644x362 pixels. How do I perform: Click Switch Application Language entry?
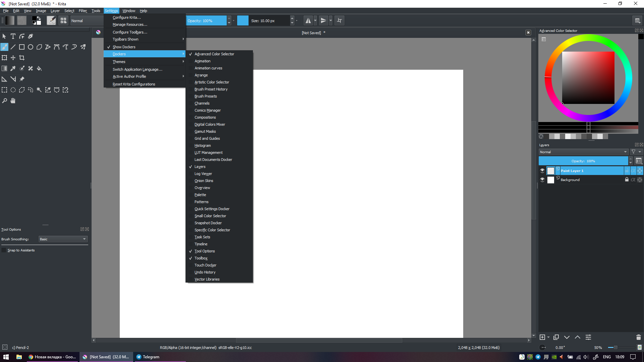[x=145, y=69]
